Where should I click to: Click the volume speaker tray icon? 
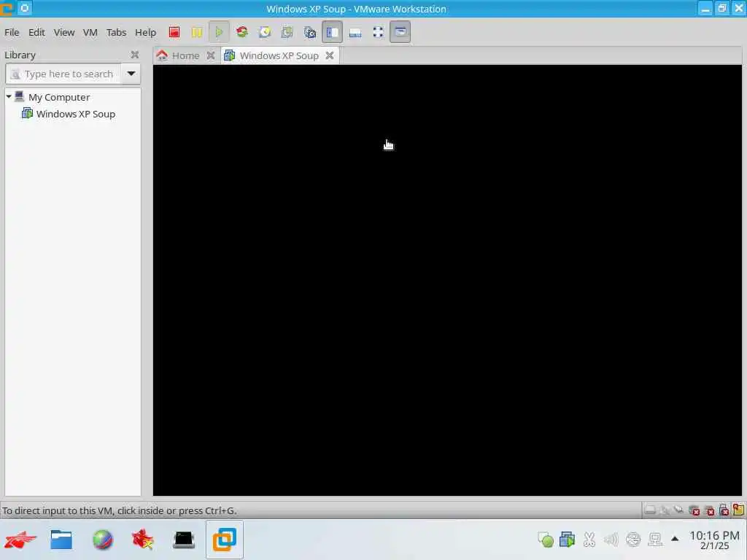(x=611, y=540)
